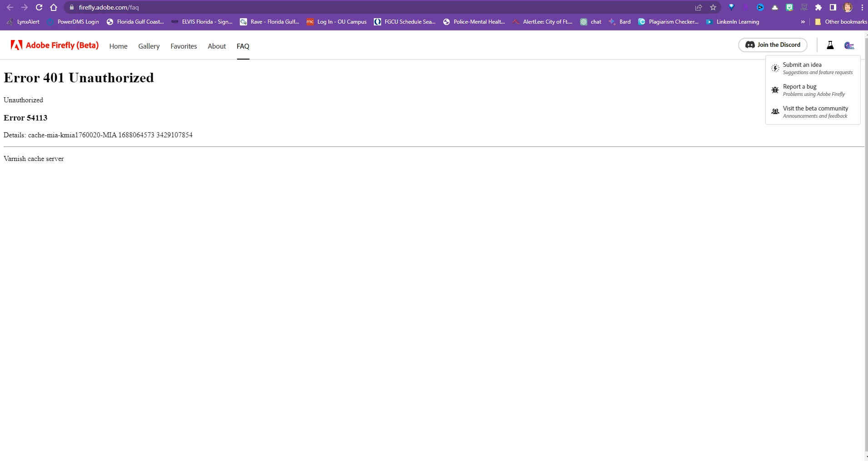Viewport: 868px width, 461px height.
Task: Open the Extensions puzzle piece menu
Action: tap(818, 7)
